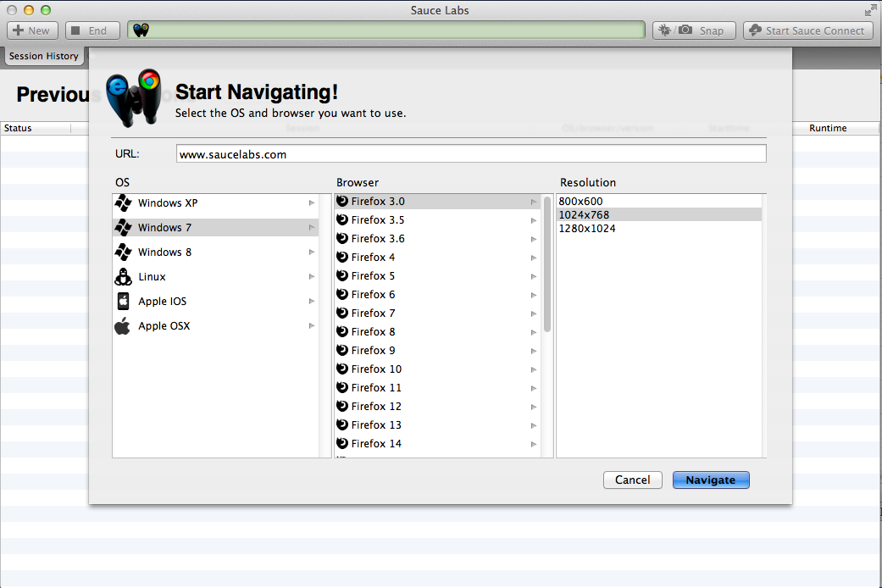Focus the URL text field
Screen dimensions: 882x588
pos(471,154)
